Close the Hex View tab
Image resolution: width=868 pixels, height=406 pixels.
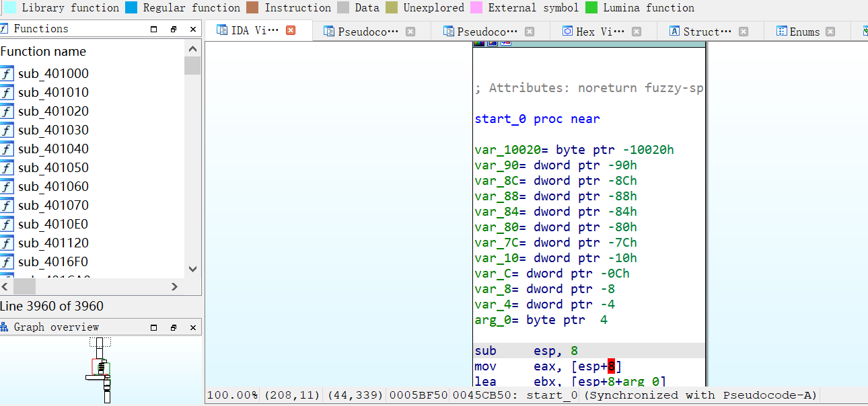[637, 31]
